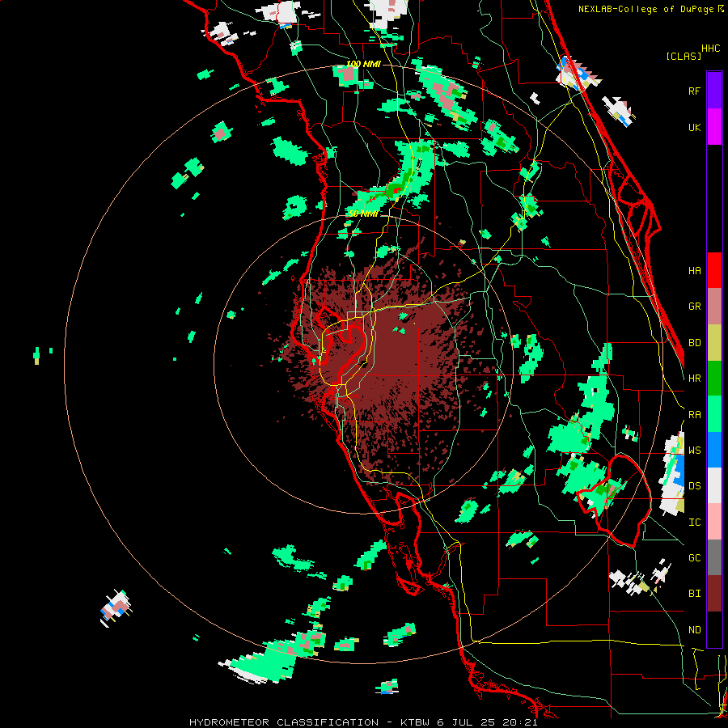Click the RF purple color swatch in legend

click(x=714, y=91)
